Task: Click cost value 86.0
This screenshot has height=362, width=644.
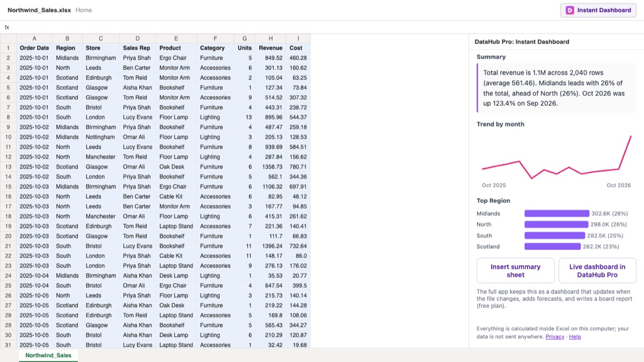Action: [298, 256]
